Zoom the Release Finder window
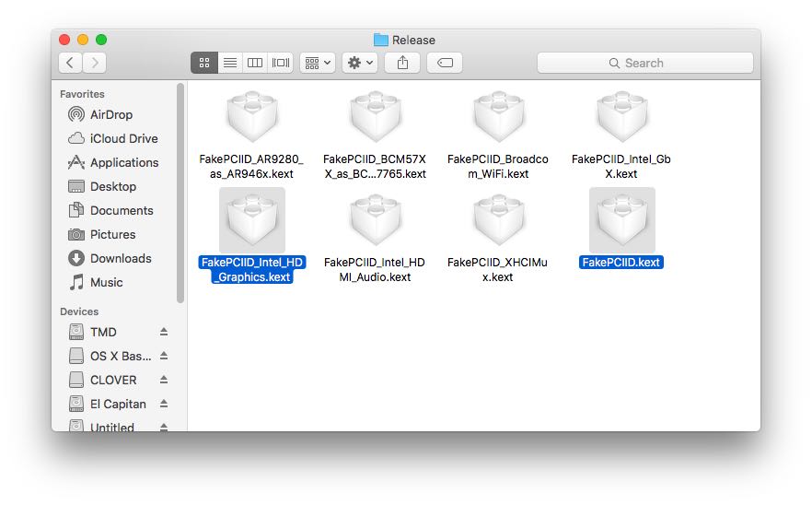812x505 pixels. click(x=101, y=40)
